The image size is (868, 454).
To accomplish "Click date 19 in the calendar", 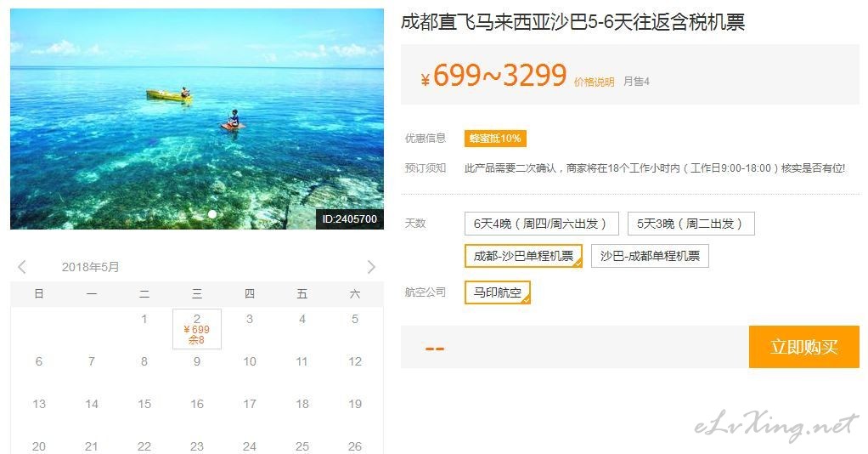I will (x=355, y=404).
